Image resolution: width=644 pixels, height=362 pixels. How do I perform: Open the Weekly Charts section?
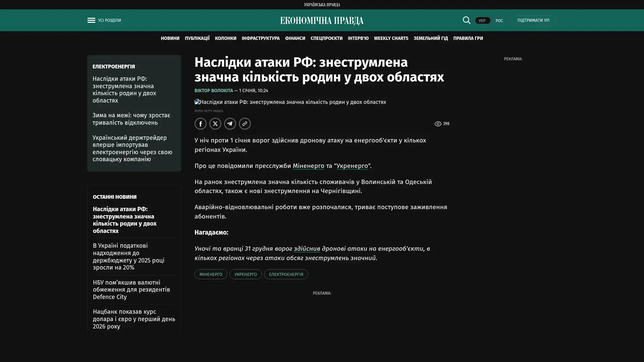click(x=391, y=39)
